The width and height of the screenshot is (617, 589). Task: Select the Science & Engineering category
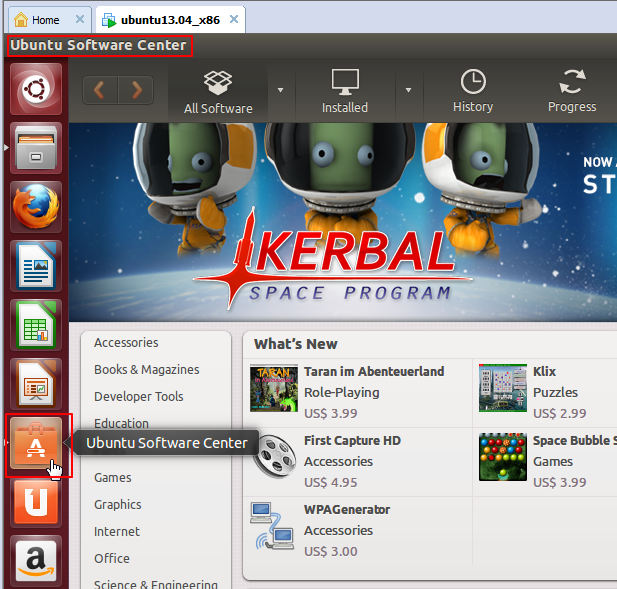coord(156,584)
